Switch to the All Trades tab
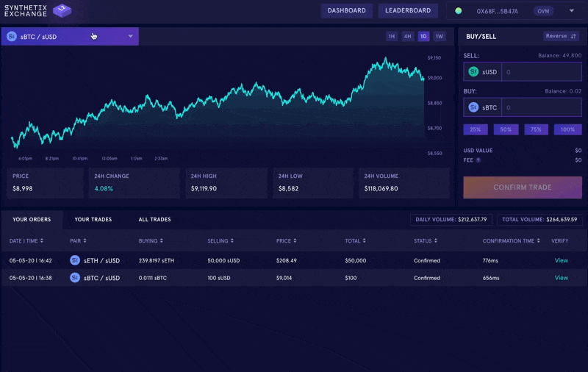The height and width of the screenshot is (372, 588). 154,219
